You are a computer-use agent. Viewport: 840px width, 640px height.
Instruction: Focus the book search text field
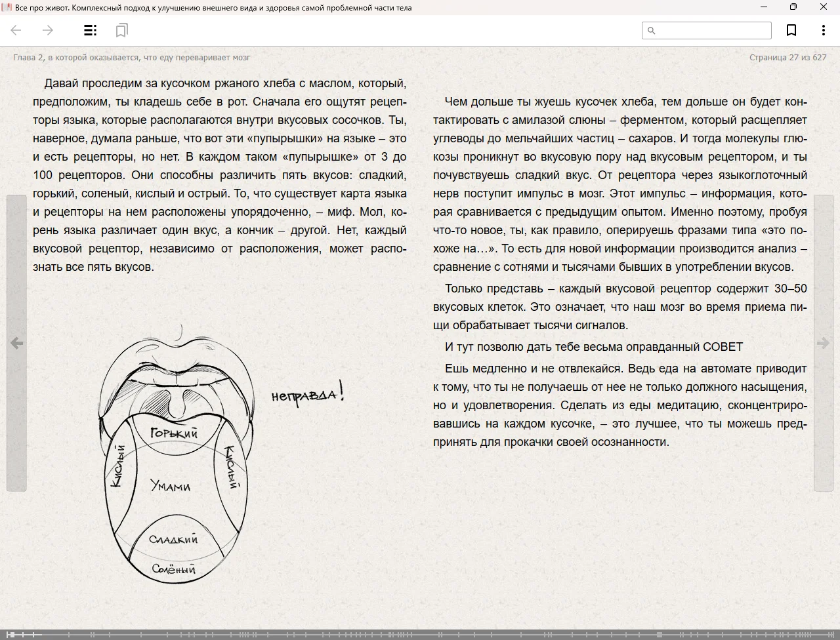click(712, 31)
